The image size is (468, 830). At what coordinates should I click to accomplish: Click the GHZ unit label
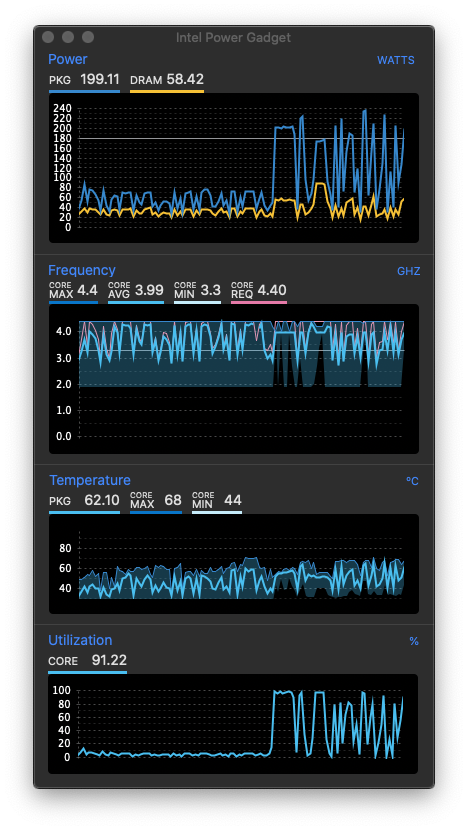click(409, 272)
